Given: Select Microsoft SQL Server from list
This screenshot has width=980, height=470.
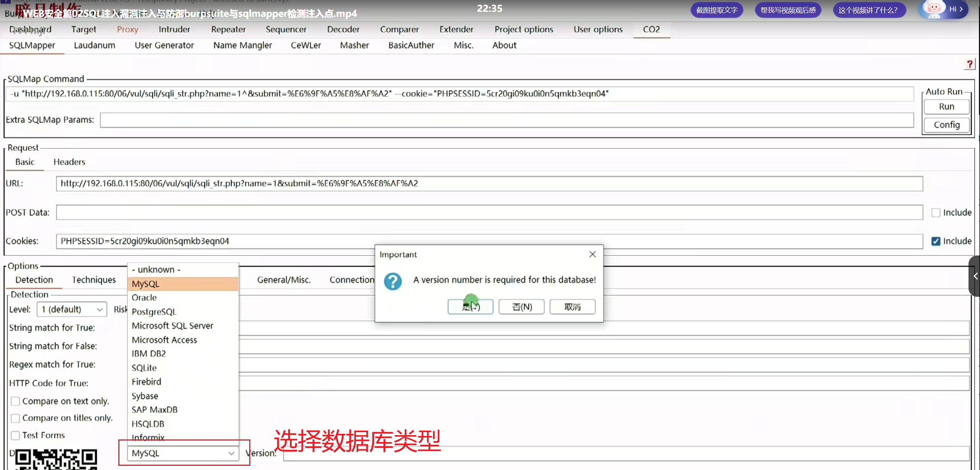Looking at the screenshot, I should [172, 326].
